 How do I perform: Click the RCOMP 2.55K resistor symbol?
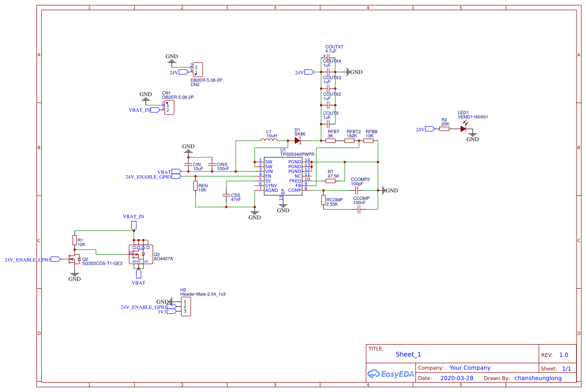pyautogui.click(x=323, y=200)
